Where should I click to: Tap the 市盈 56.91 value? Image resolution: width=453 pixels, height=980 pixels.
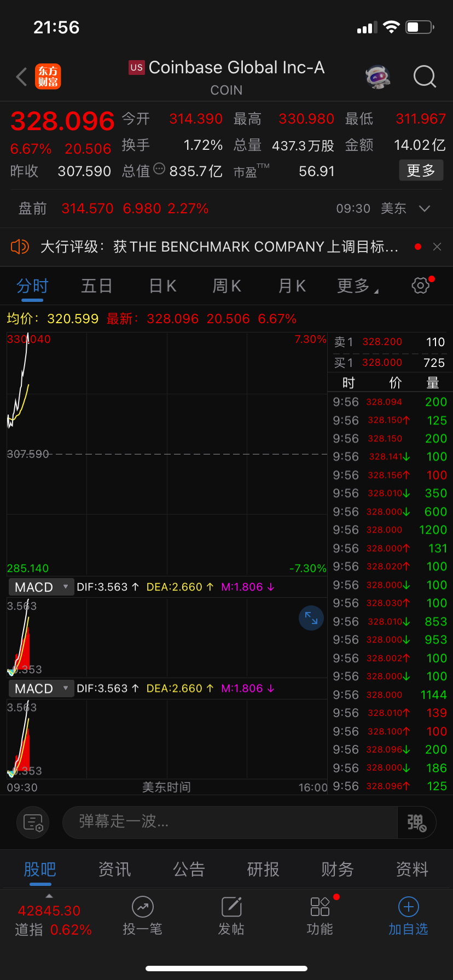tap(317, 171)
